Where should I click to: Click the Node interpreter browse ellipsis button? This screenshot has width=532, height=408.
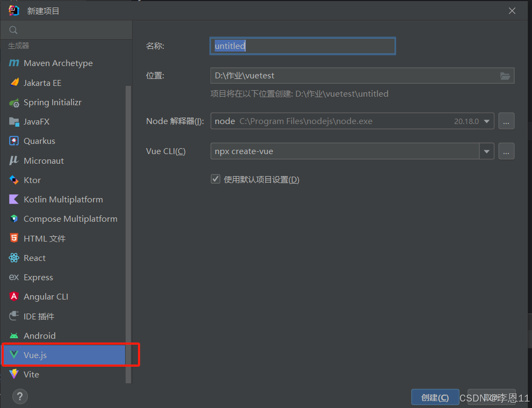(x=506, y=121)
